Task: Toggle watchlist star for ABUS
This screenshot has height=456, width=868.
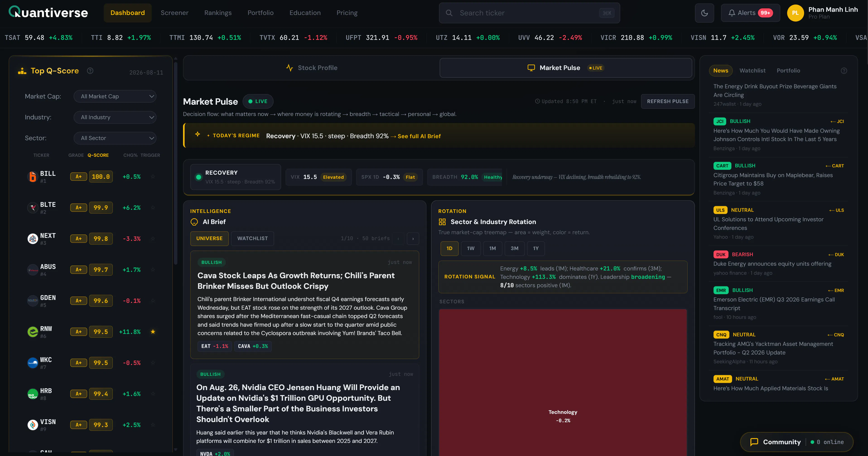Action: 153,270
